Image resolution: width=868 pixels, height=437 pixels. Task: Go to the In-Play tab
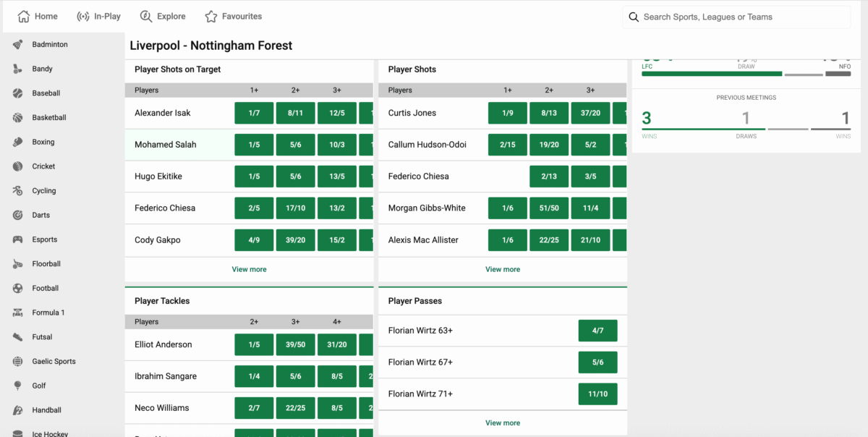point(99,17)
